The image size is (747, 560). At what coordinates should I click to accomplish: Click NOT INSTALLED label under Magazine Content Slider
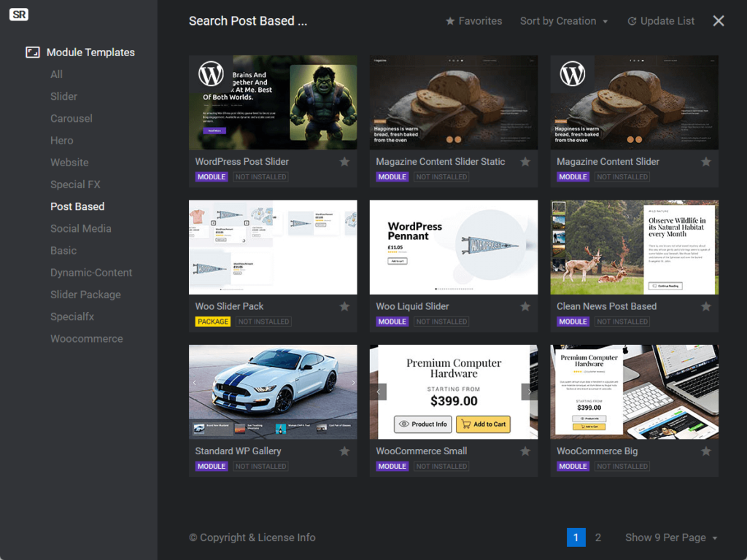622,176
